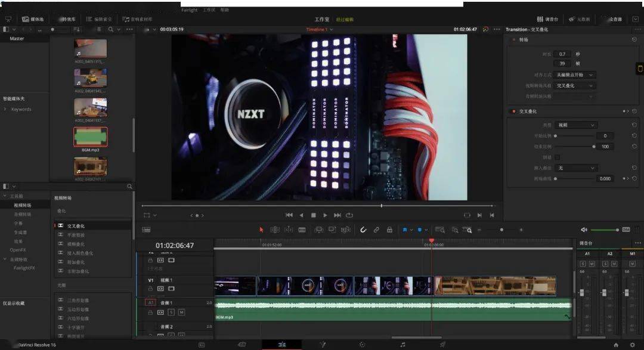Image resolution: width=644 pixels, height=350 pixels.
Task: Open ease dropdown showing 无
Action: pyautogui.click(x=576, y=168)
